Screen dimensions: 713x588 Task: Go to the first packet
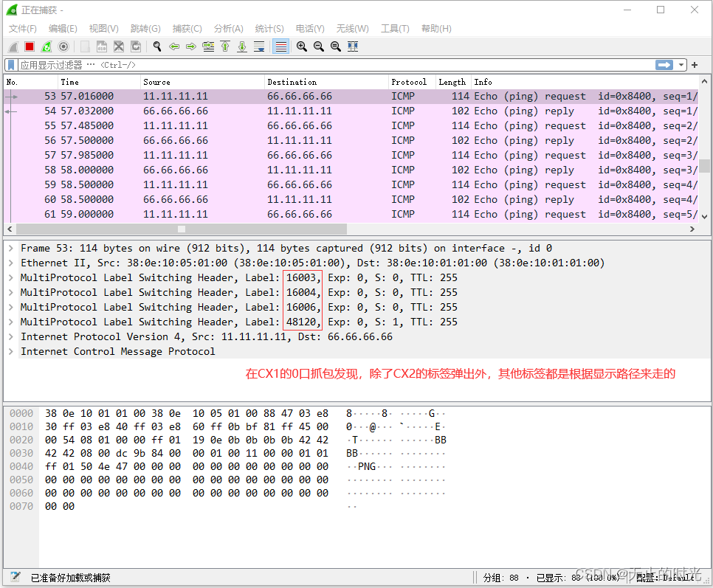coord(226,46)
